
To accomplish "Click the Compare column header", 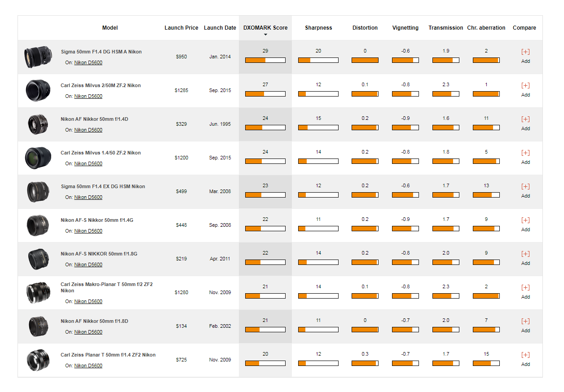I will tap(524, 28).
